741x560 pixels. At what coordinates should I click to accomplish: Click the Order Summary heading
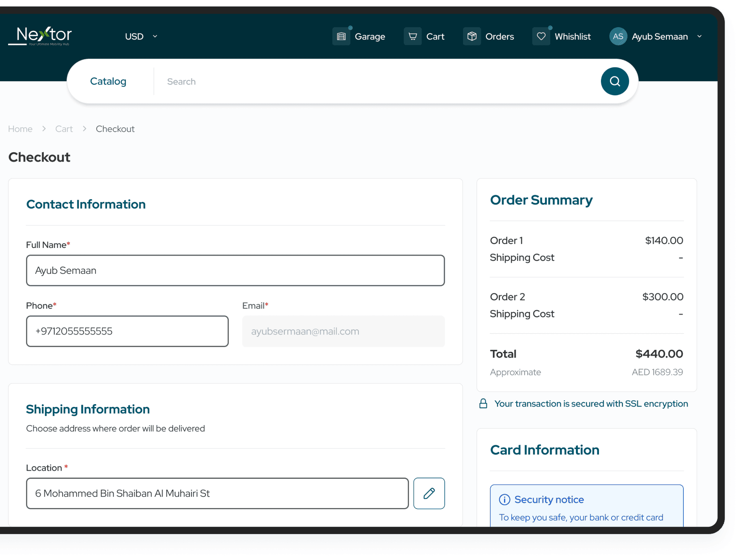tap(541, 200)
